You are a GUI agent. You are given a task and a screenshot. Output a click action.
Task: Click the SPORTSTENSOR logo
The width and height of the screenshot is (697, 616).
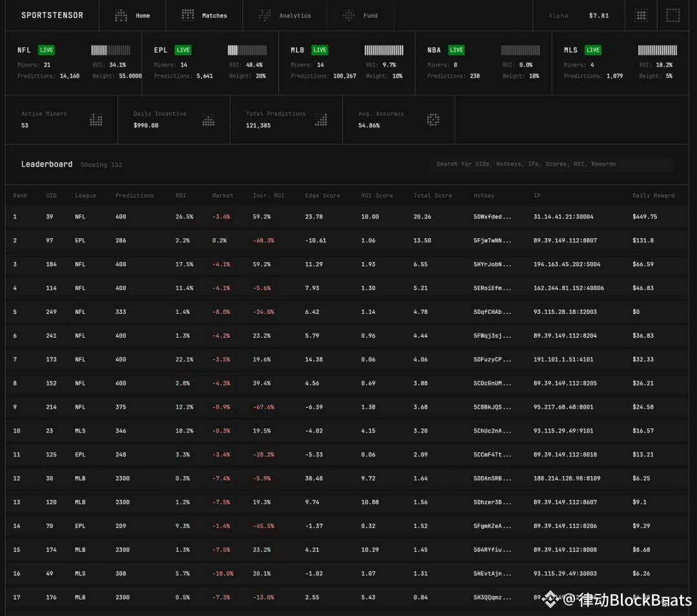coord(52,15)
